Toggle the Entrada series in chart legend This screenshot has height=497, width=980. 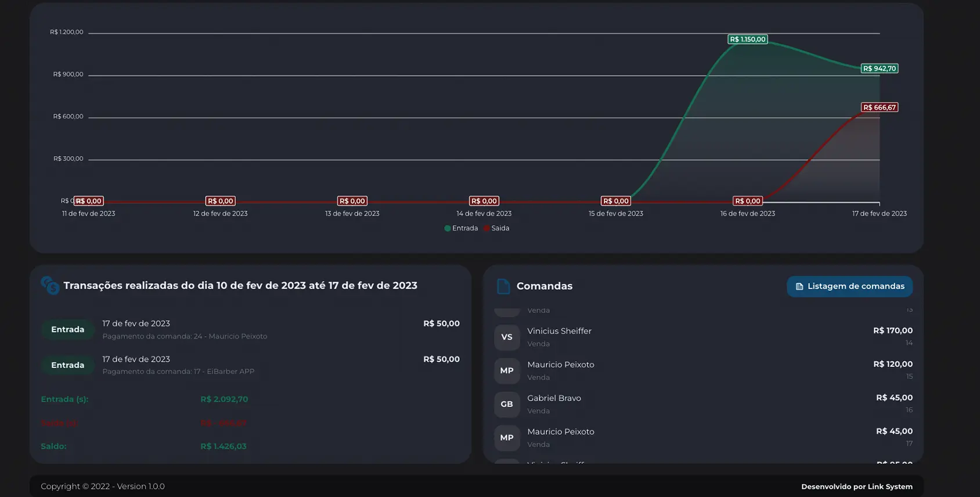pyautogui.click(x=461, y=228)
